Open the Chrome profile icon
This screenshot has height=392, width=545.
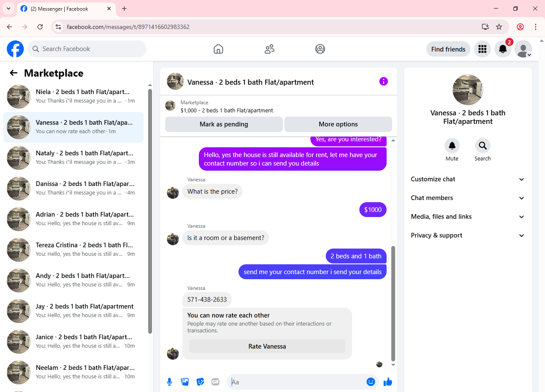coord(520,27)
